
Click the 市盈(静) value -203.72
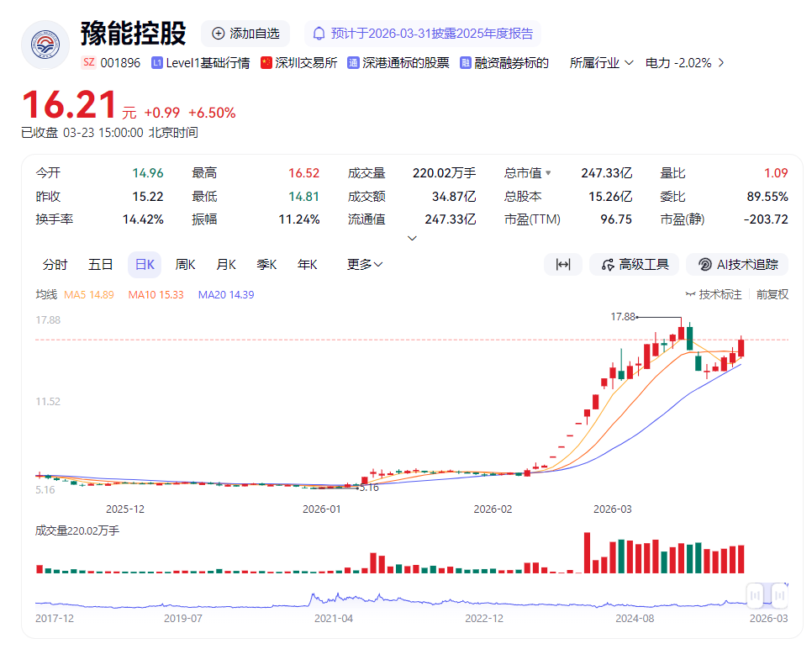point(766,219)
